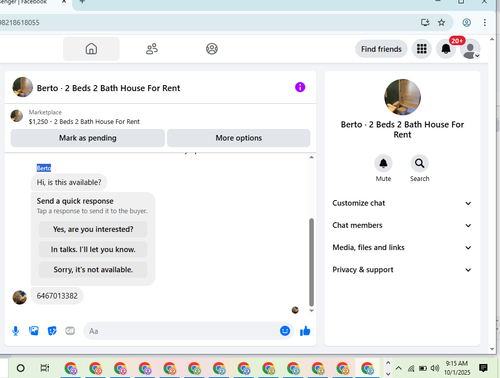This screenshot has width=500, height=378.
Task: Click the chat scroll up arrow
Action: [x=311, y=157]
